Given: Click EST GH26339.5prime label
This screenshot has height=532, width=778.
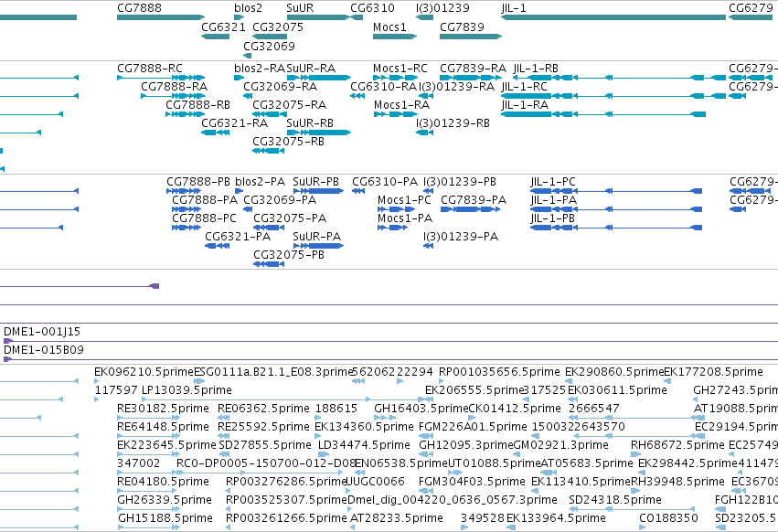Looking at the screenshot, I should [165, 500].
